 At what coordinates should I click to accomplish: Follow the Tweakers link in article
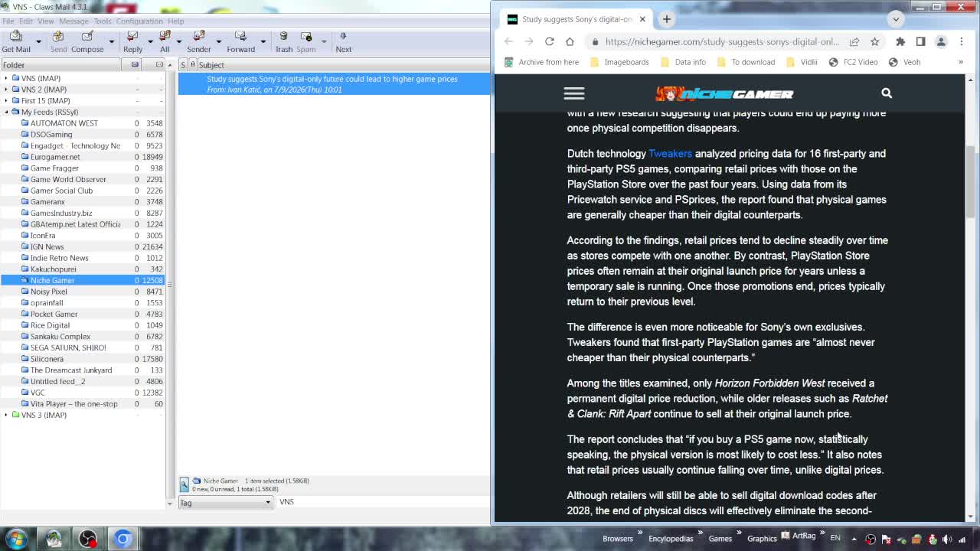tap(670, 154)
